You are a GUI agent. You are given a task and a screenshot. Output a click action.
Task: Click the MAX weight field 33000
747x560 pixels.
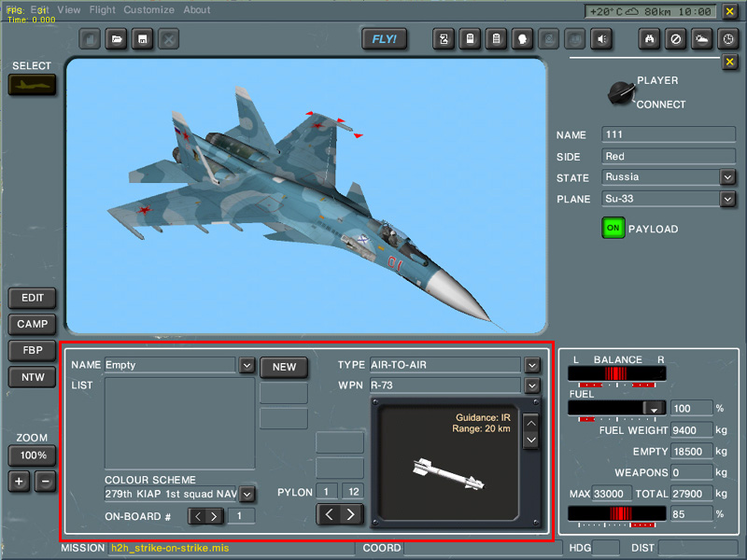[612, 494]
